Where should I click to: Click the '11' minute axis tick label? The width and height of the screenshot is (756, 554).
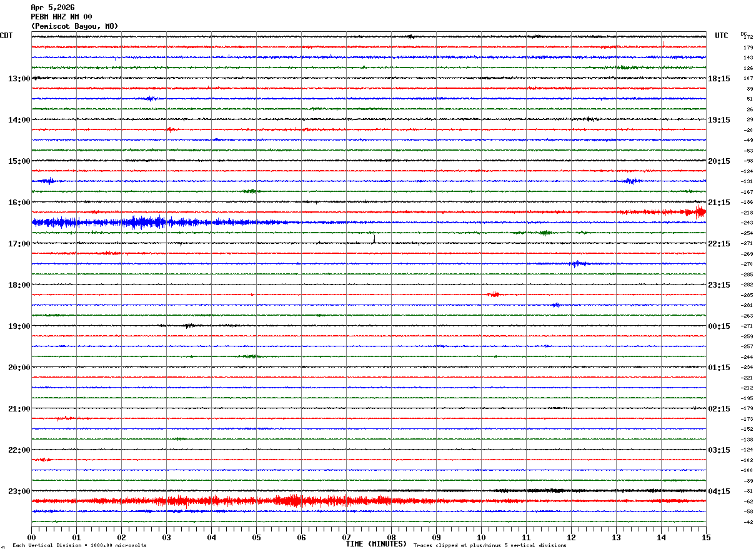pyautogui.click(x=526, y=537)
